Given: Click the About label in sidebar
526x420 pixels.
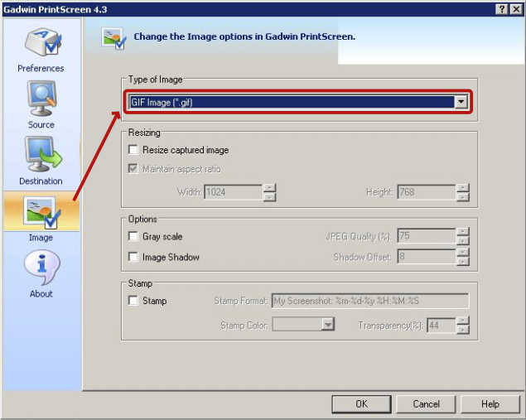Looking at the screenshot, I should click(x=41, y=294).
